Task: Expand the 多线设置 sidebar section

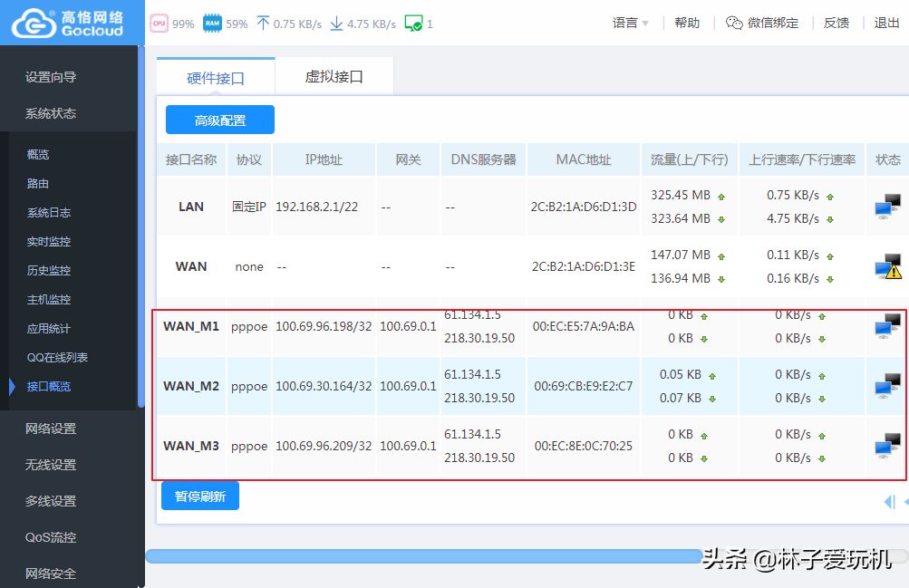Action: 51,501
